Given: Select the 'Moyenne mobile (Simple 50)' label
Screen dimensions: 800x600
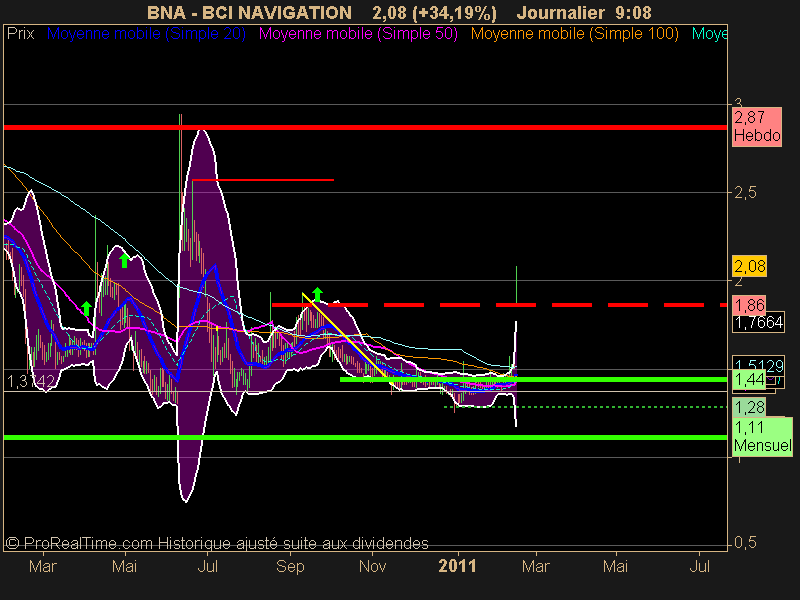Looking at the screenshot, I should 358,34.
